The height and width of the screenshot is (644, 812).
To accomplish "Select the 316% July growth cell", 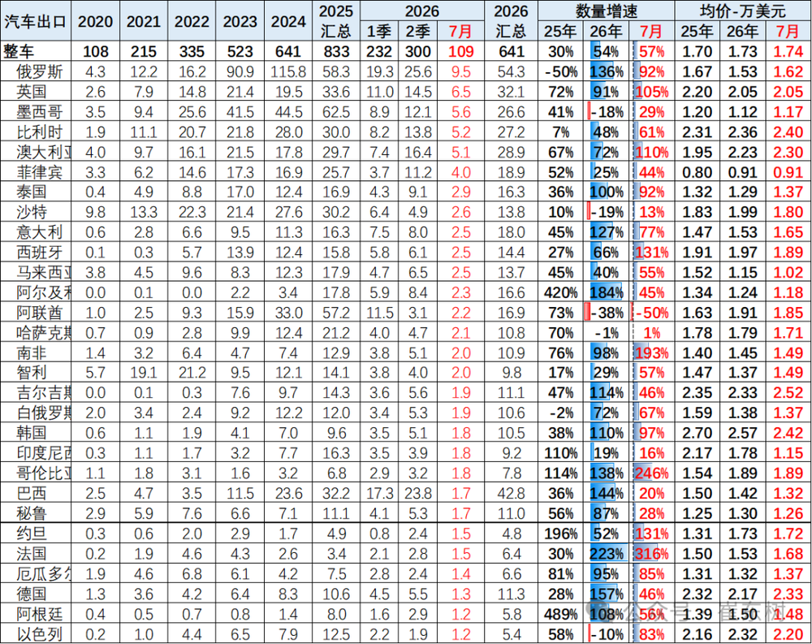I will click(651, 554).
